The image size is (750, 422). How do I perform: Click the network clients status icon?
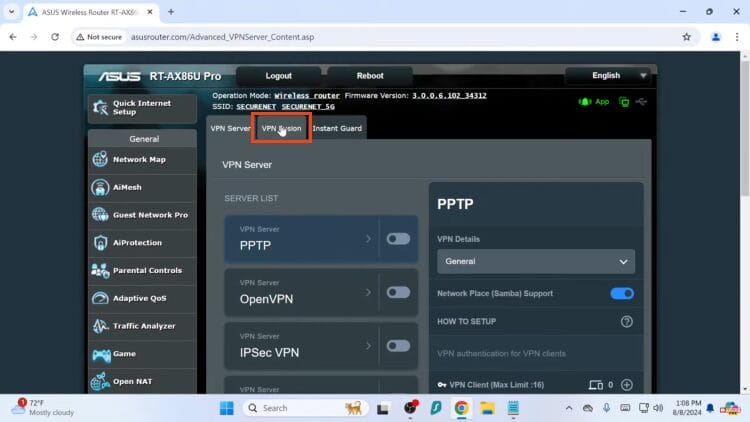624,101
